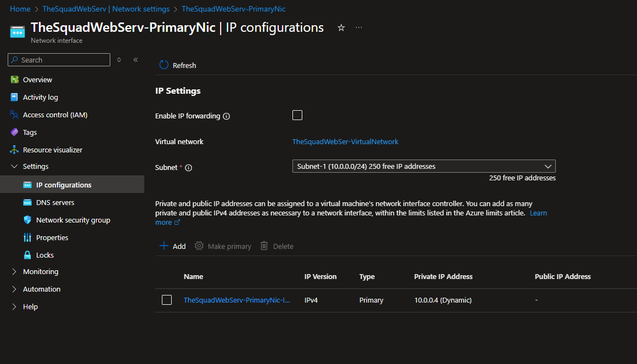Click the '10.0.0.4 (Dynamic)' cell
The image size is (637, 364).
[x=443, y=300]
